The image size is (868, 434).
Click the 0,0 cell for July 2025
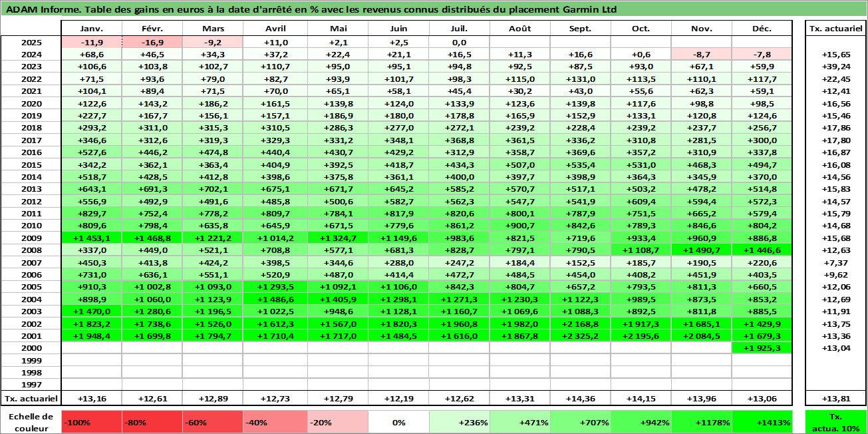(460, 42)
